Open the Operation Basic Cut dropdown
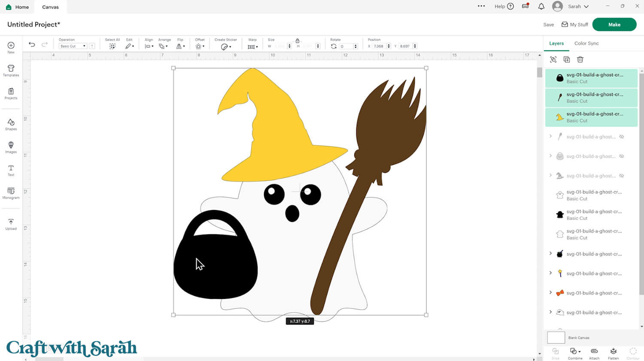Image resolution: width=644 pixels, height=361 pixels. (x=73, y=46)
